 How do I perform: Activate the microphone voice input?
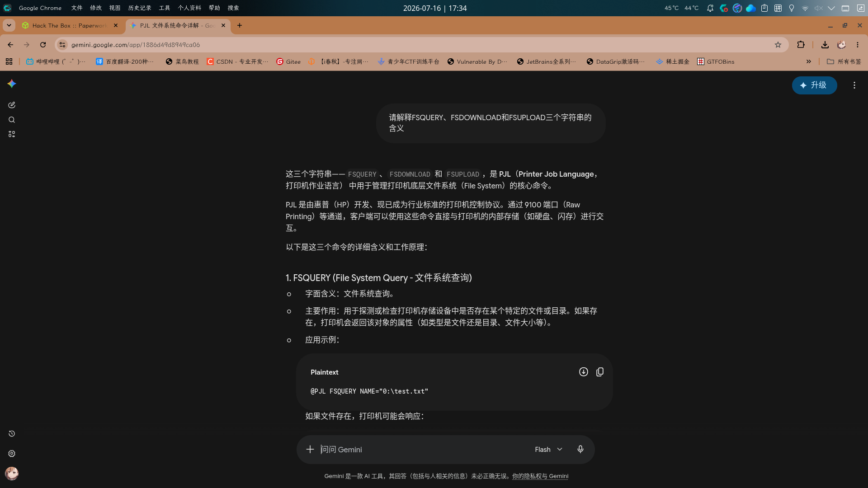[x=580, y=449]
